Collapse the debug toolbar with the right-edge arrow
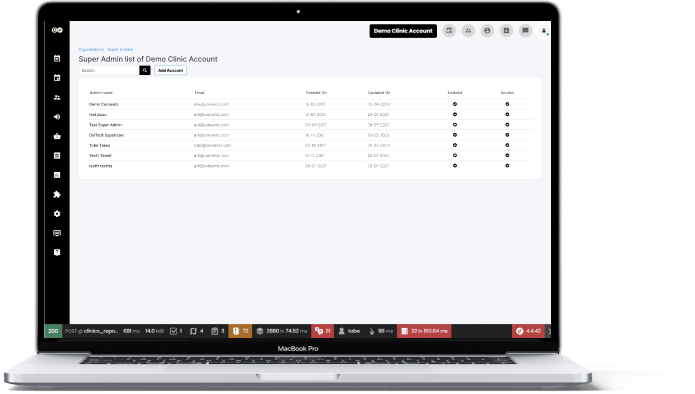This screenshot has height=394, width=695. [x=549, y=331]
